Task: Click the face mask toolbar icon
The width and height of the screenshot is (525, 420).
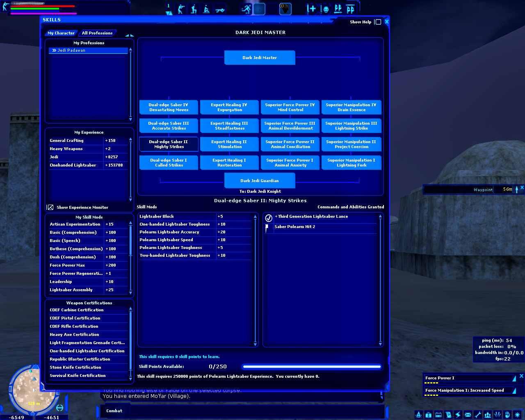Action: click(325, 9)
